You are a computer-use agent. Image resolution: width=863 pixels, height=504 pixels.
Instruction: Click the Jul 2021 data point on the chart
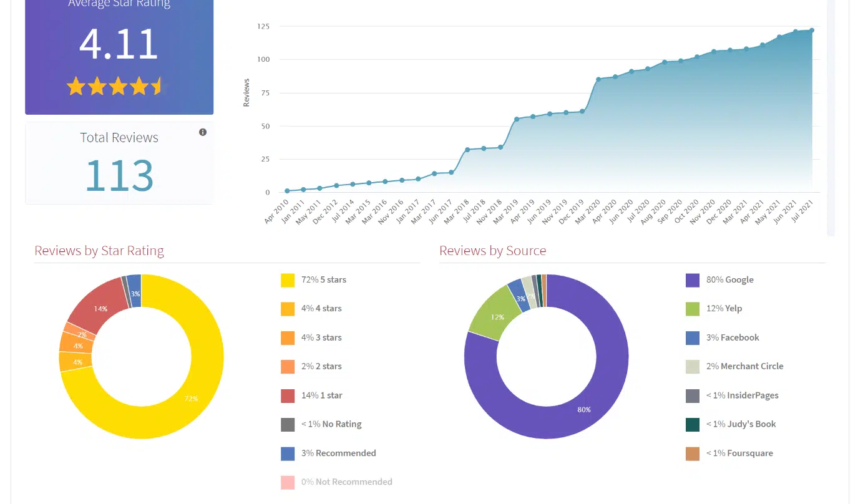coord(811,29)
